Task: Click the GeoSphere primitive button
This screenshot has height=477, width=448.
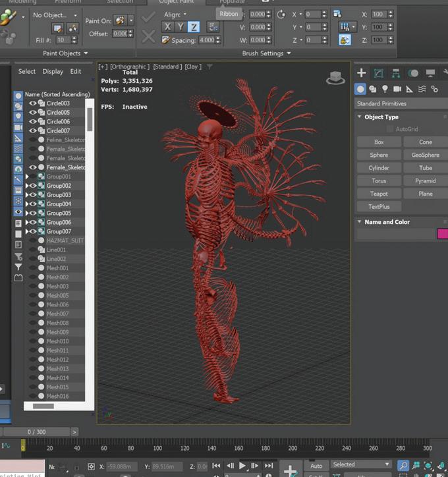Action: (x=425, y=155)
